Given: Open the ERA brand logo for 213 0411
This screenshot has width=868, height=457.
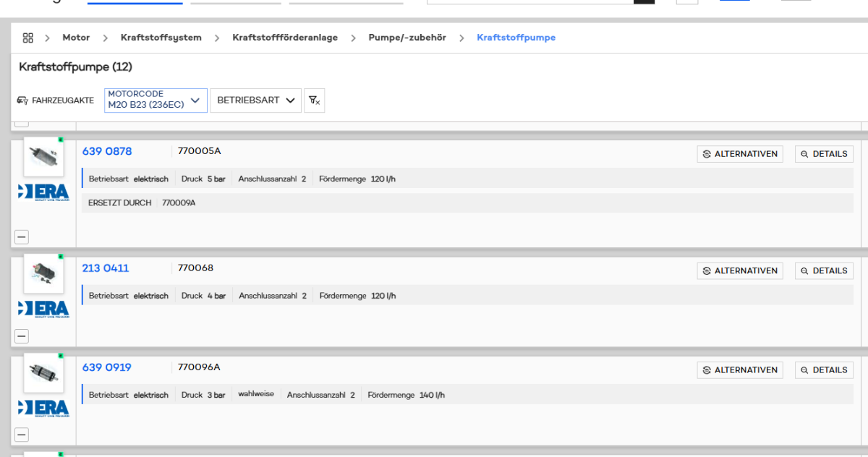Looking at the screenshot, I should [43, 309].
